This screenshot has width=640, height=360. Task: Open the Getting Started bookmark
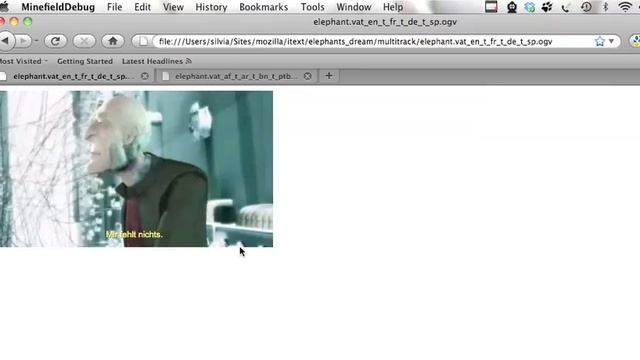click(85, 61)
